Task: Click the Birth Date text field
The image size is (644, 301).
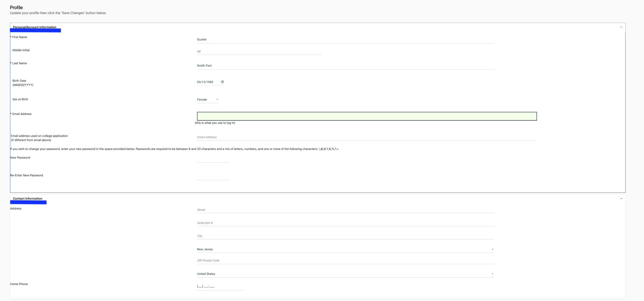Action: 208,82
